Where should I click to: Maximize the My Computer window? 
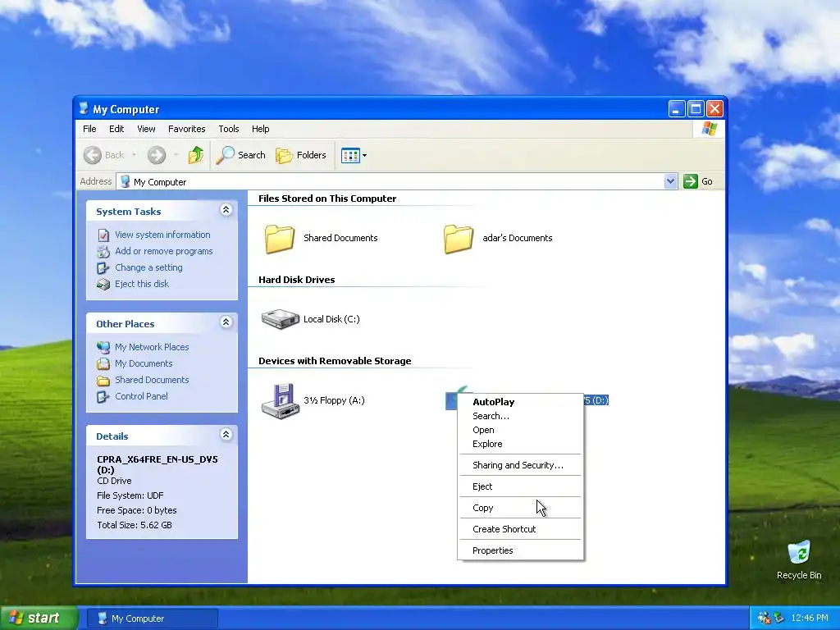[696, 109]
